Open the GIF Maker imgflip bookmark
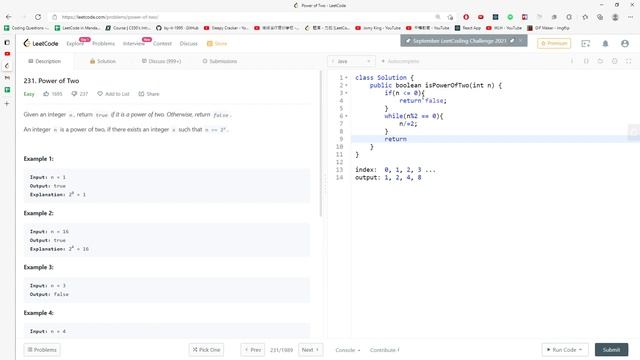This screenshot has height=360, width=640. (x=548, y=28)
